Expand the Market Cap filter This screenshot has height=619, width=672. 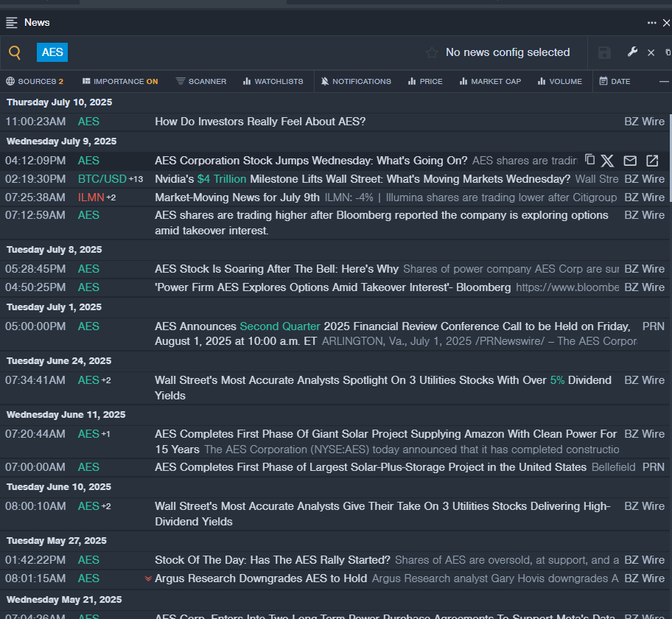click(x=490, y=82)
